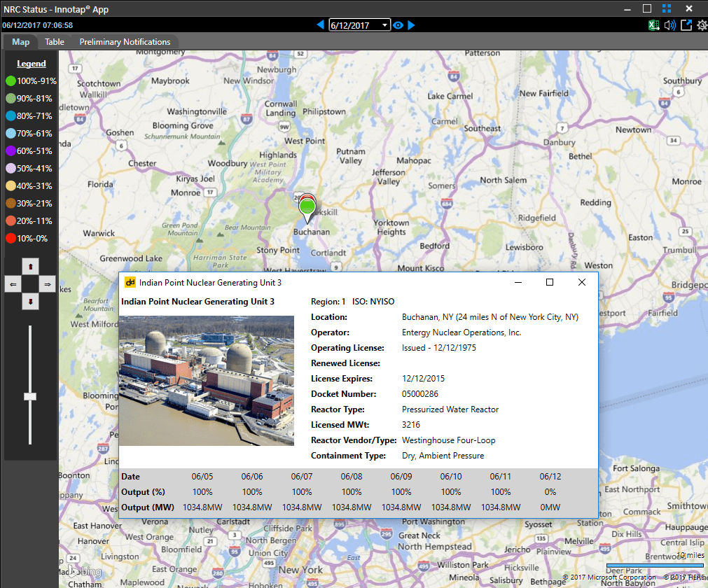Image resolution: width=708 pixels, height=588 pixels.
Task: Open settings with the gear icon
Action: coord(702,25)
